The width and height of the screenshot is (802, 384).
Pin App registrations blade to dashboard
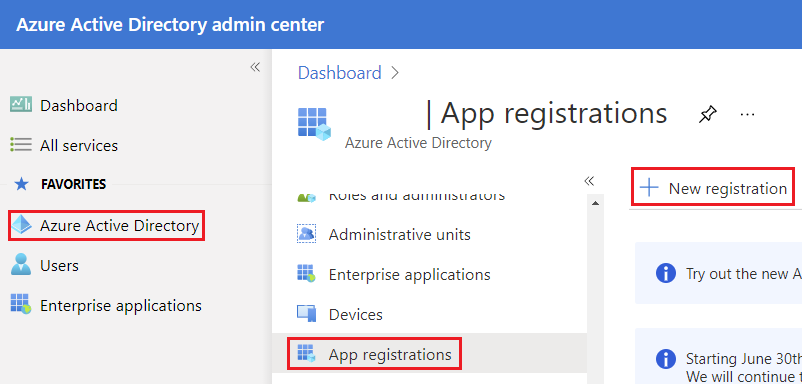tap(707, 114)
